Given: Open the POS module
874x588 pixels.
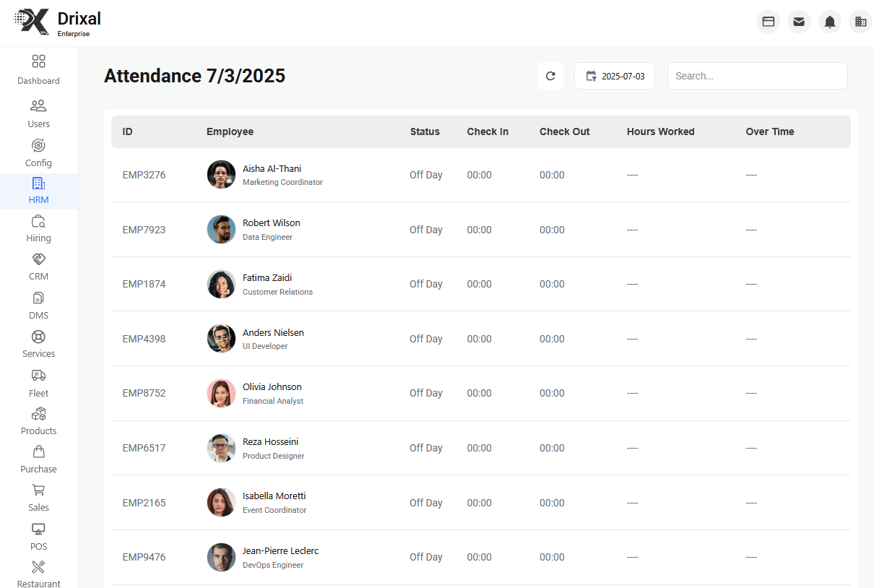Looking at the screenshot, I should tap(38, 536).
